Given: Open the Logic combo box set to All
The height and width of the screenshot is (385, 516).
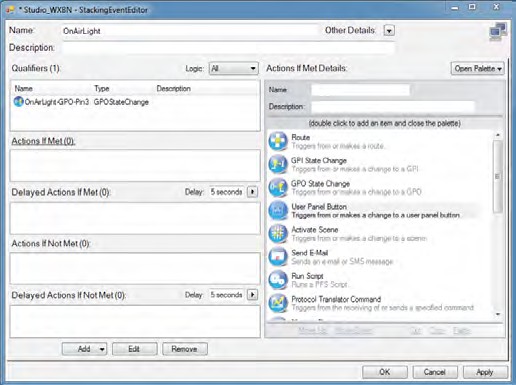Looking at the screenshot, I should point(234,69).
